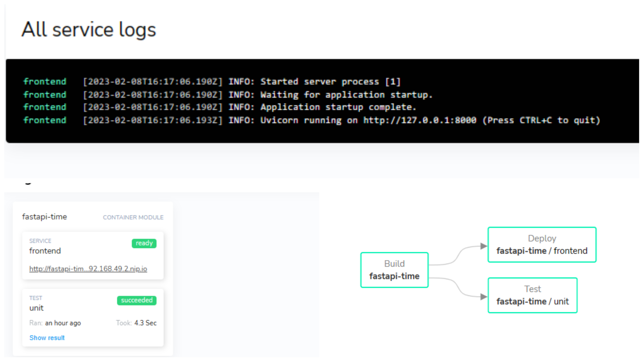644x362 pixels.
Task: Click the unit test name
Action: point(36,308)
